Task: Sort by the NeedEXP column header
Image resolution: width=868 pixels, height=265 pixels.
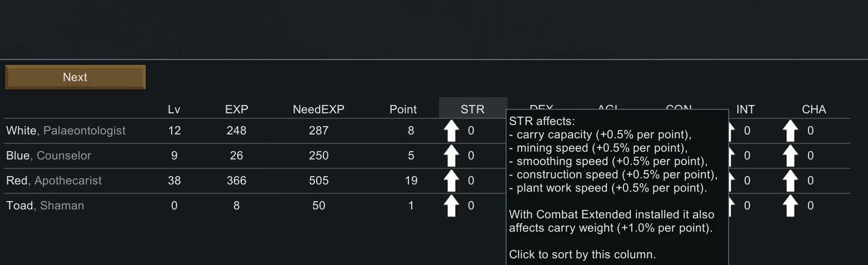Action: [318, 109]
